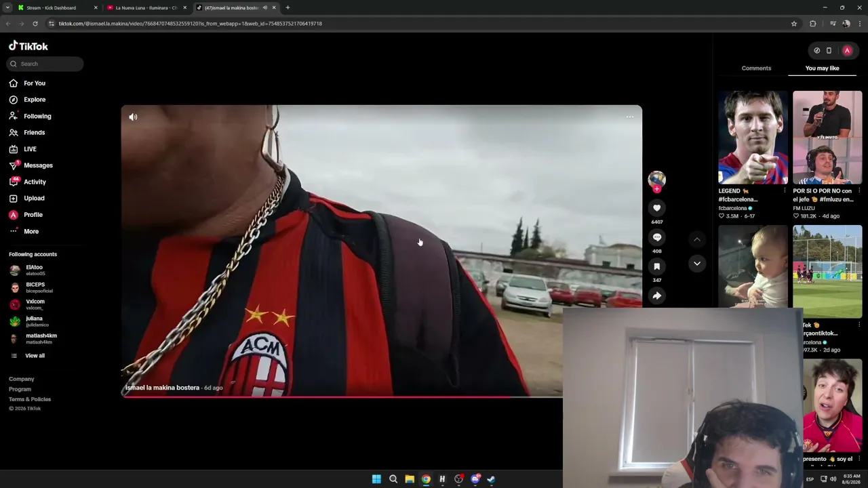868x488 pixels.
Task: Open the video comments bubble icon
Action: coord(656,237)
